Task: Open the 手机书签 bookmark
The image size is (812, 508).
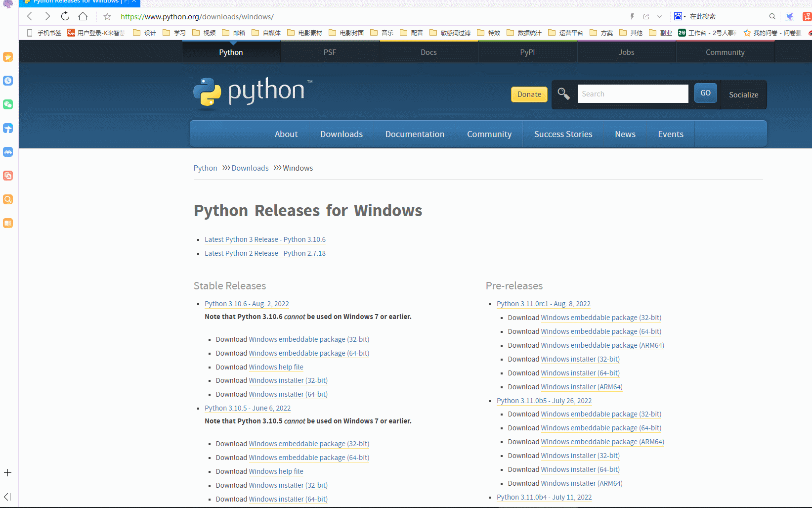Action: [44, 33]
